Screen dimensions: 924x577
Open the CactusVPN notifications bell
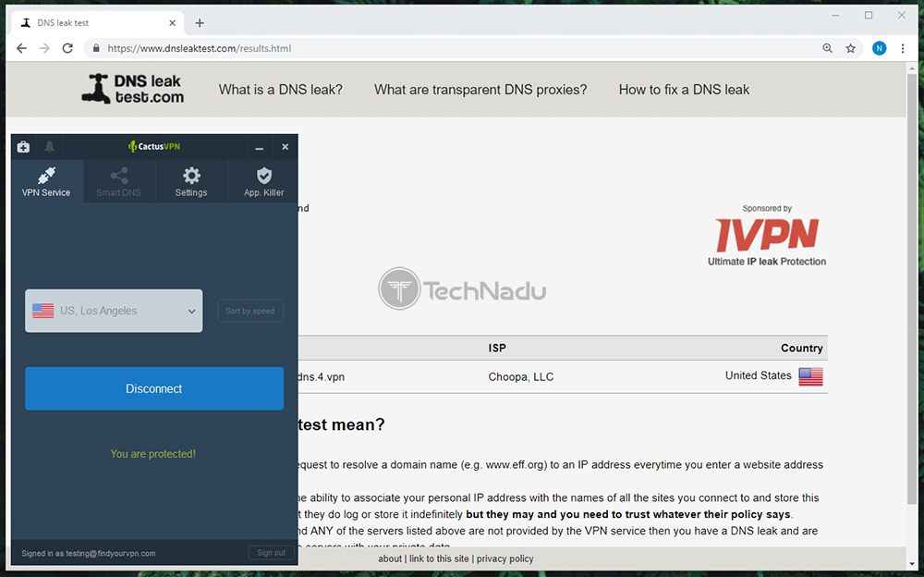pyautogui.click(x=50, y=147)
